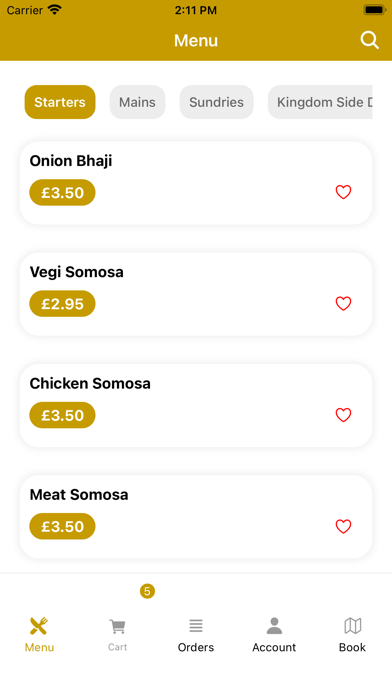Open the Chicken Somosa item card

196,406
